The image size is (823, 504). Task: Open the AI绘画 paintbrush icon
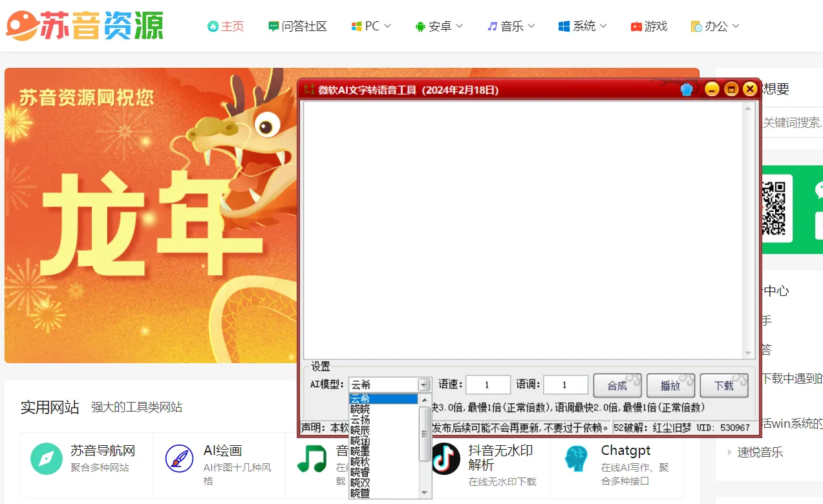point(180,459)
